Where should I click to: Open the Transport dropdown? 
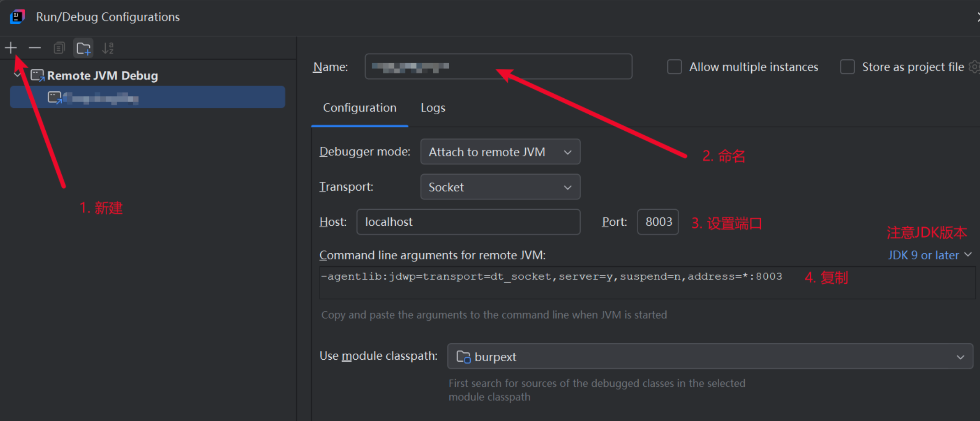[x=500, y=187]
